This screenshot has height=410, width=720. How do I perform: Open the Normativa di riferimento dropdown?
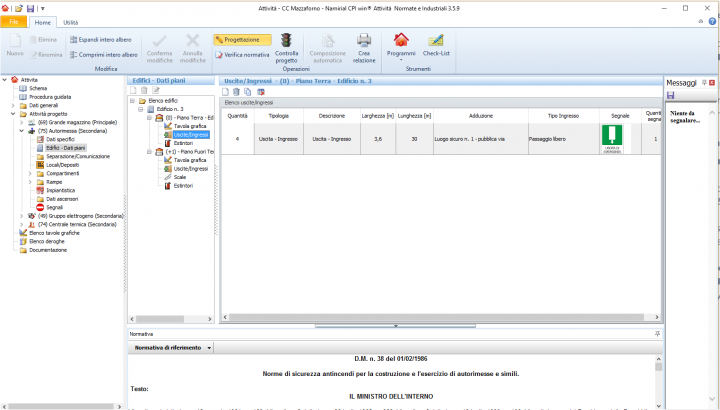tap(209, 348)
